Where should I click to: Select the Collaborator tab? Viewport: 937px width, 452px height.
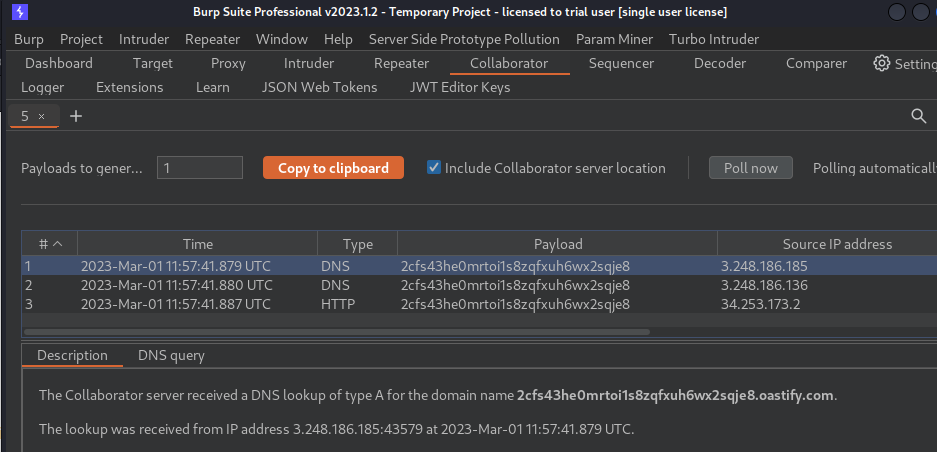tap(509, 63)
